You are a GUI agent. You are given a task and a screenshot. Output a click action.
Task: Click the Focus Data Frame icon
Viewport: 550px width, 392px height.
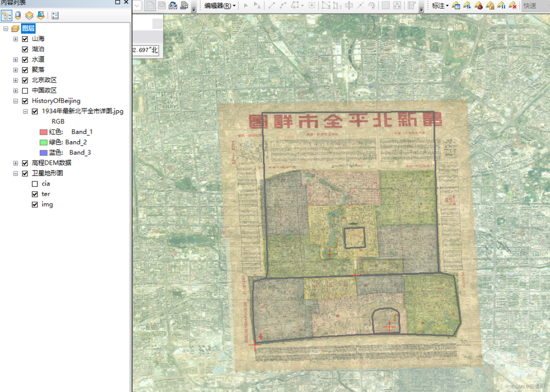point(162,6)
